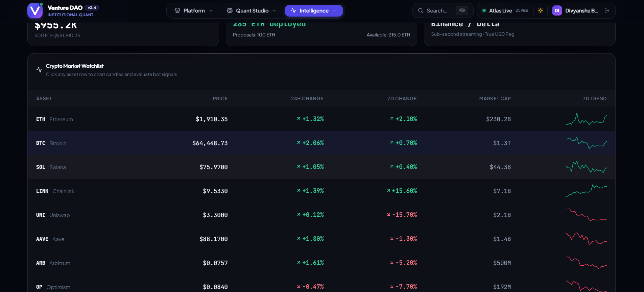644x292 pixels.
Task: Click the INSTITUTIONAL QUANT subtitle
Action: (x=70, y=15)
